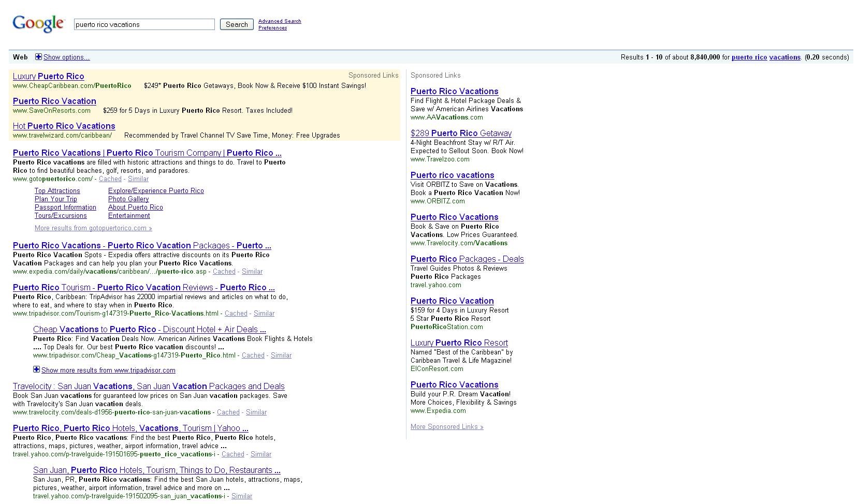Image resolution: width=858 pixels, height=504 pixels.
Task: Click 'vacations' term in results stats
Action: pos(785,57)
